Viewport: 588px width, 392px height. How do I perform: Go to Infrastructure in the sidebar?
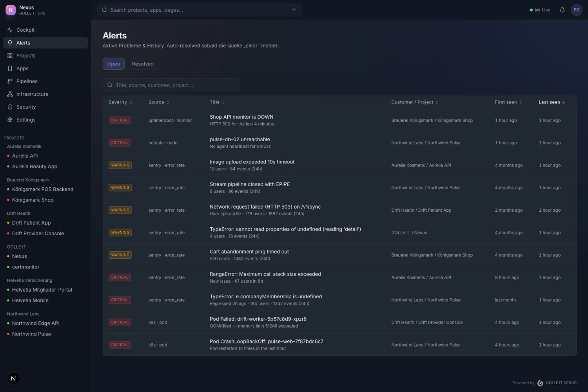coord(45,94)
